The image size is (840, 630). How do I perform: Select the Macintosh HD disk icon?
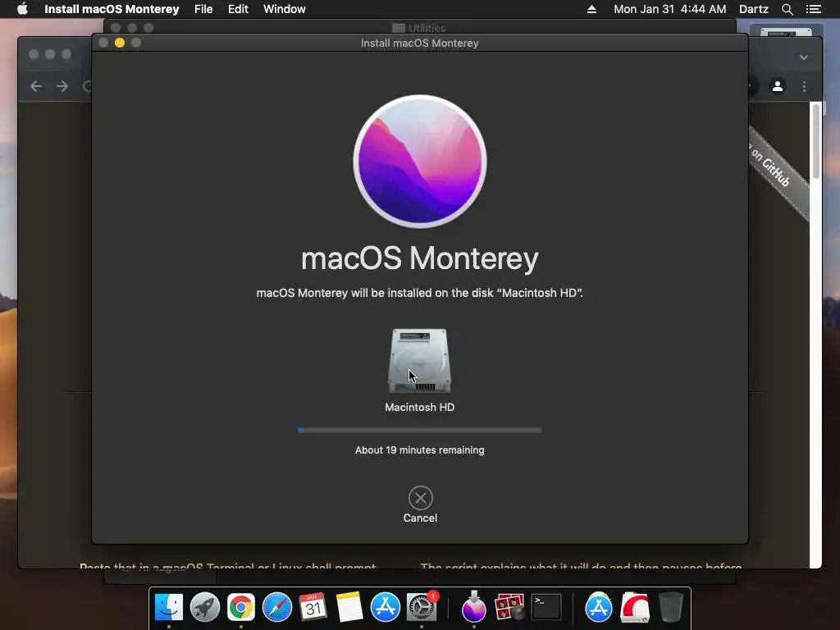pos(419,361)
